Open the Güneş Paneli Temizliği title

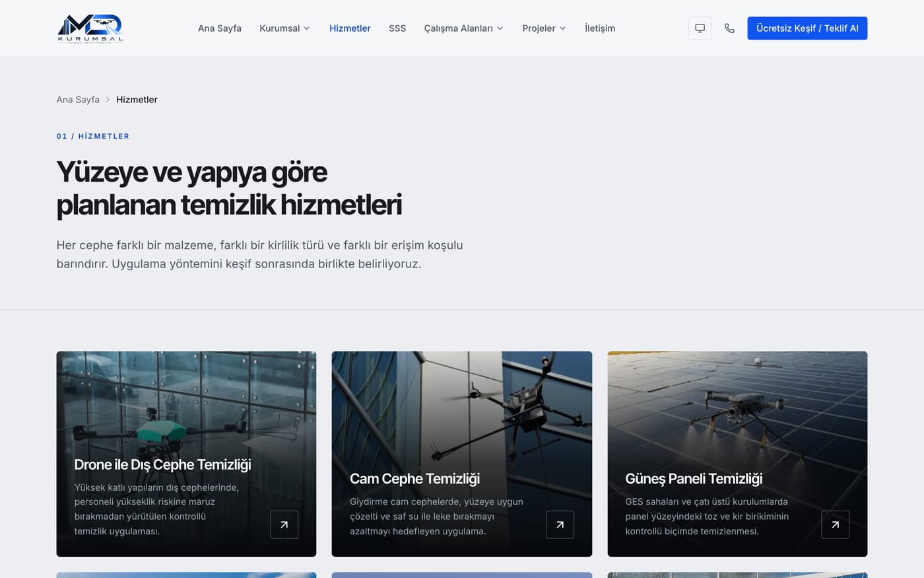tap(694, 479)
